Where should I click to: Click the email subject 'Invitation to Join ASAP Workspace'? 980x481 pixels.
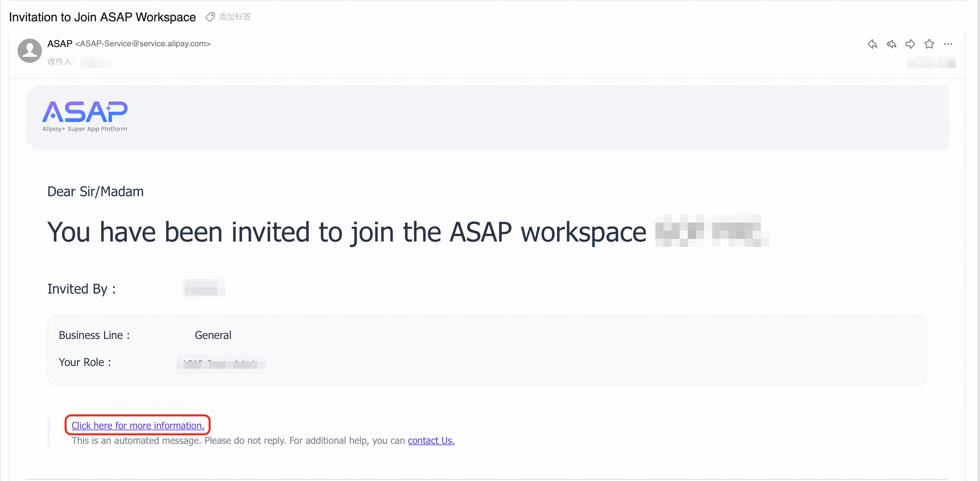pyautogui.click(x=102, y=17)
